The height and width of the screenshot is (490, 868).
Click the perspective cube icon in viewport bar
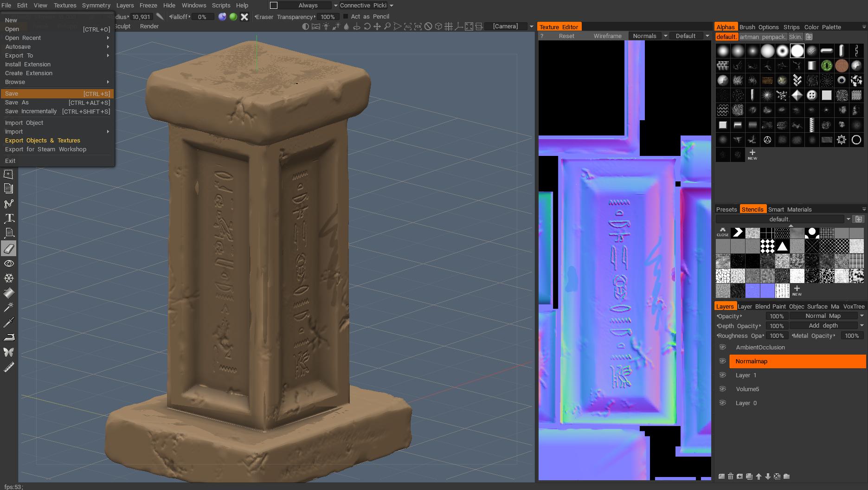438,26
